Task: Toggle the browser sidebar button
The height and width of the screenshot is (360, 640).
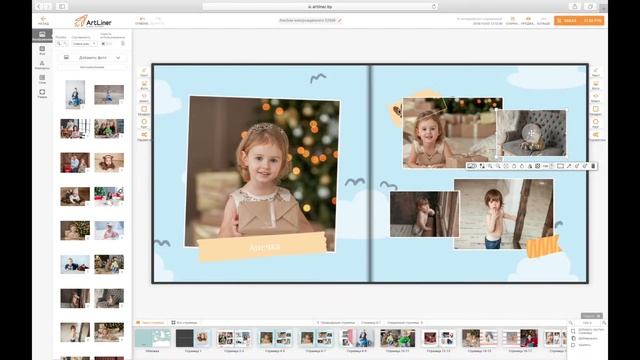Action: pos(62,7)
